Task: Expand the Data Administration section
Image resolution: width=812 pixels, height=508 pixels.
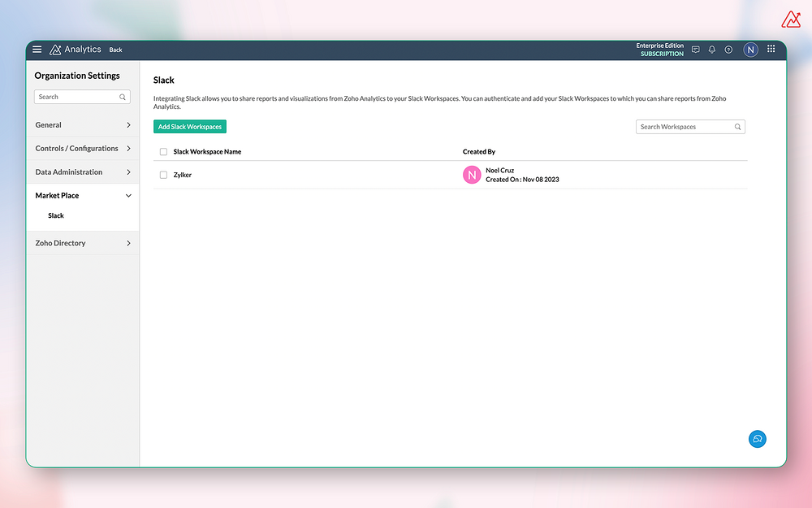Action: coord(83,172)
